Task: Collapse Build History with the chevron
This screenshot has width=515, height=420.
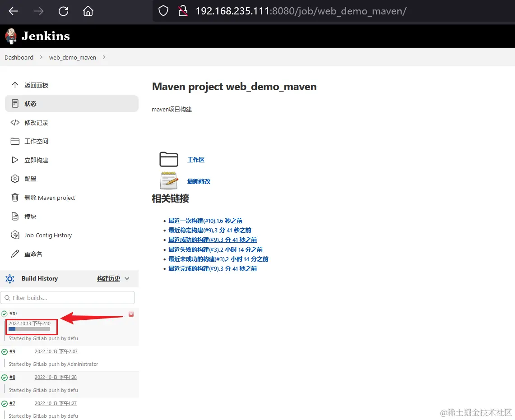Action: [127, 278]
